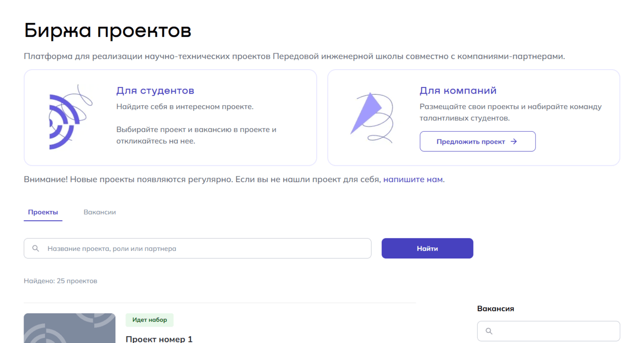644x343 pixels.
Task: Click the Найдите себя в интересном проекте text
Action: coord(185,107)
